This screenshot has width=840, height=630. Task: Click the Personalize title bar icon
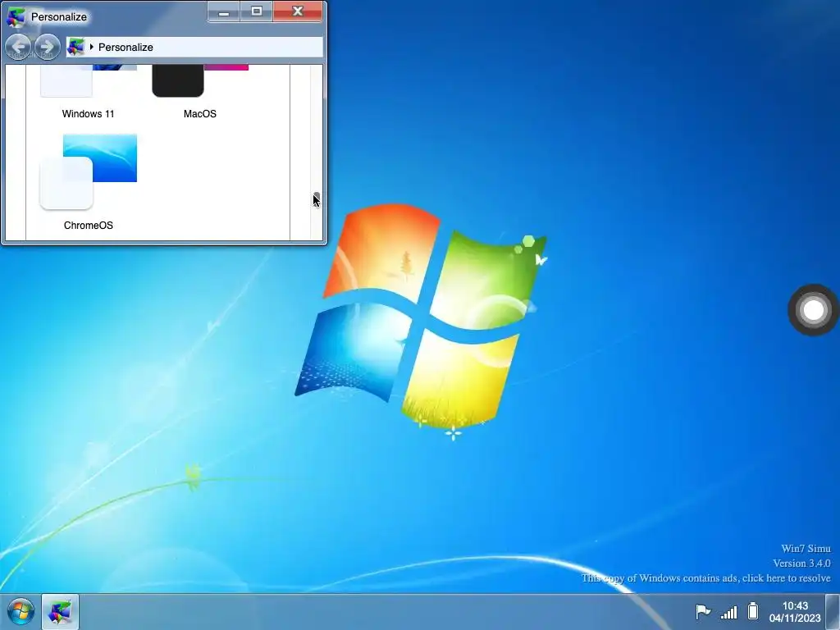point(16,16)
